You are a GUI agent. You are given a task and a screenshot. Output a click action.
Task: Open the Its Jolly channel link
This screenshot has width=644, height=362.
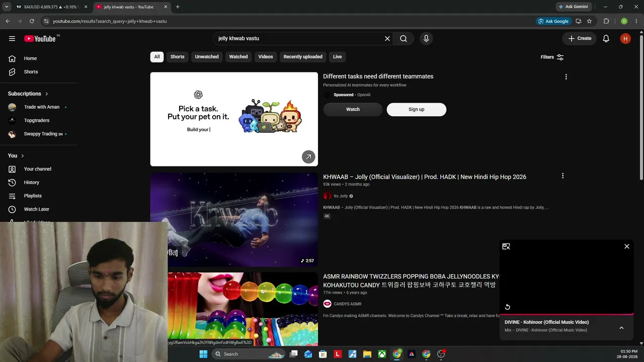(x=341, y=196)
